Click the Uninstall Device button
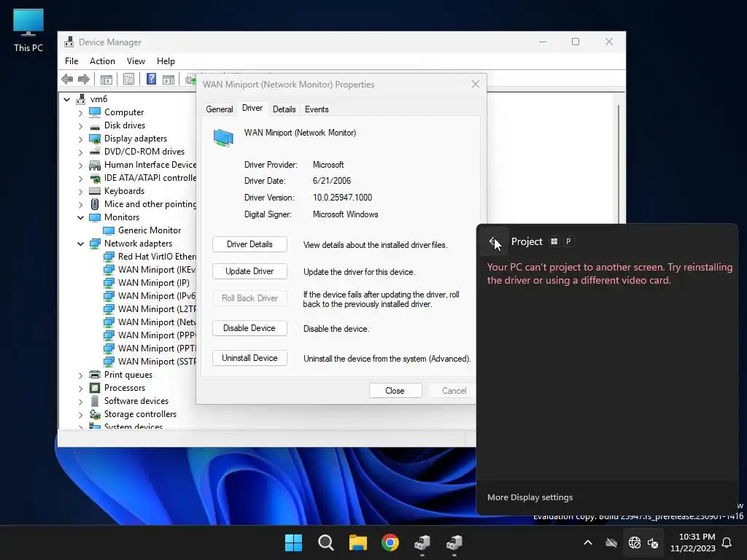 point(249,358)
